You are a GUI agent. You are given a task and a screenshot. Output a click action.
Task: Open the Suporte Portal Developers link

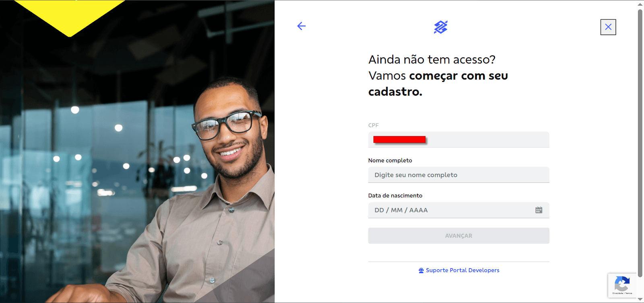point(462,270)
